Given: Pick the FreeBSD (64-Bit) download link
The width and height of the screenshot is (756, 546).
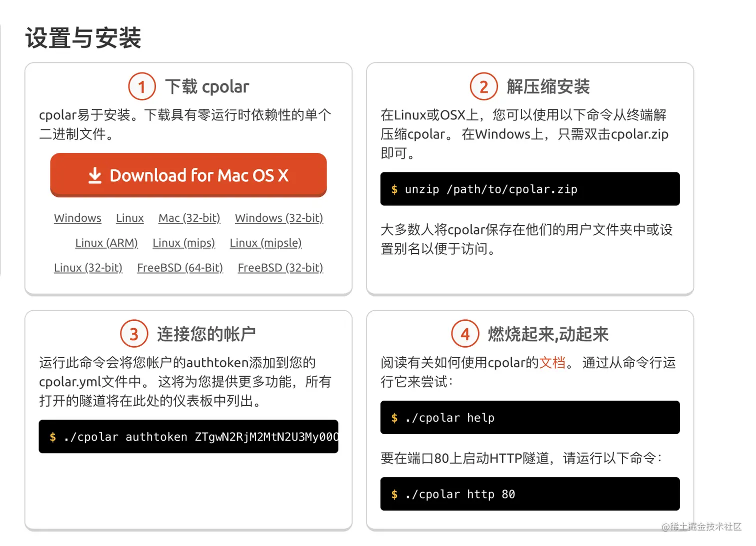Looking at the screenshot, I should (180, 268).
